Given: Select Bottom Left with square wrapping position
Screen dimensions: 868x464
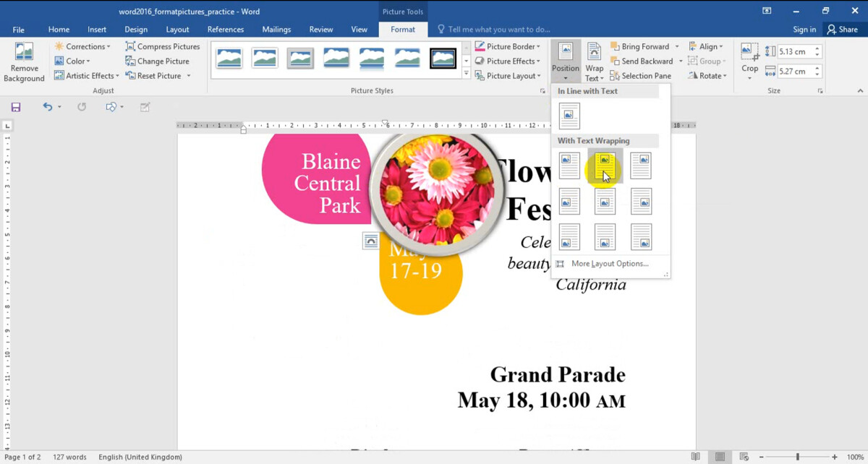Looking at the screenshot, I should coord(569,236).
